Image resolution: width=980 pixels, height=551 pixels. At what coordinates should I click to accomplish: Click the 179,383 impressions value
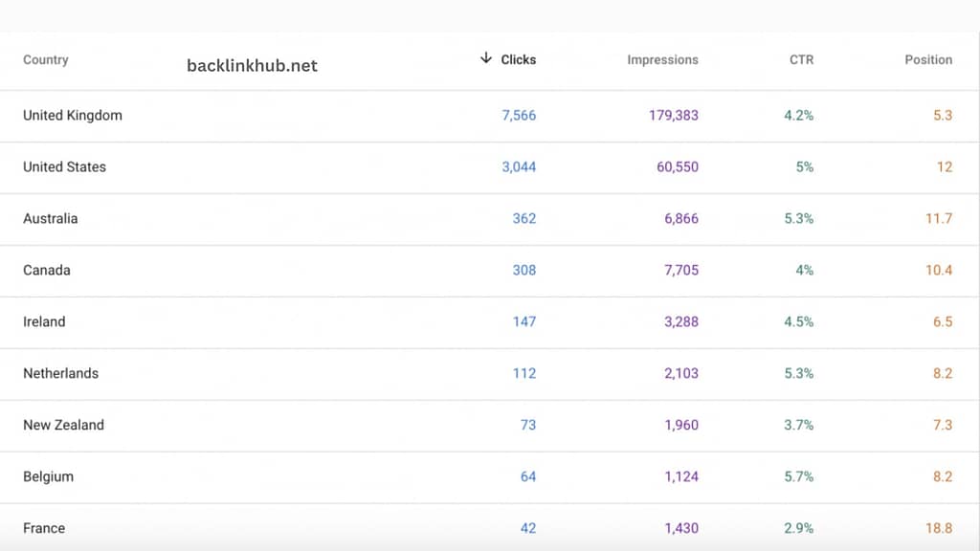(672, 115)
